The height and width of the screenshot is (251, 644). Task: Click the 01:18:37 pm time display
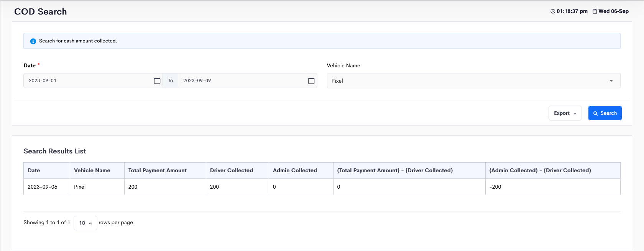point(572,11)
